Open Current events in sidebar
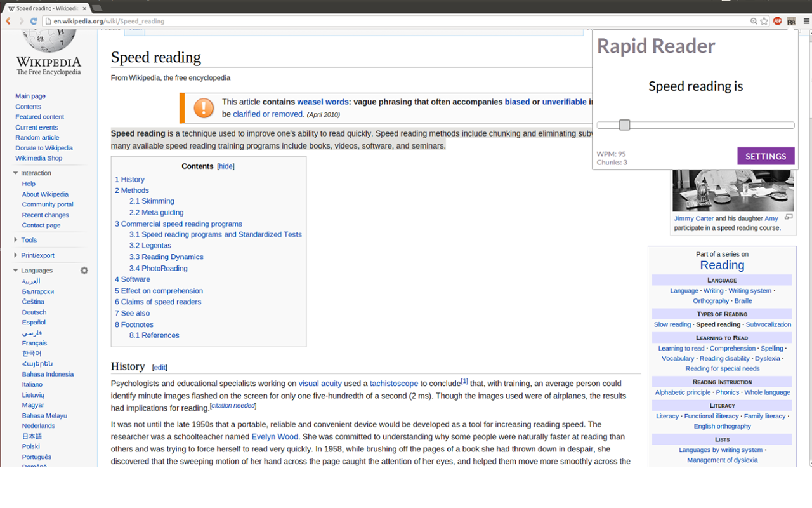Viewport: 812px width, 508px height. pyautogui.click(x=37, y=128)
